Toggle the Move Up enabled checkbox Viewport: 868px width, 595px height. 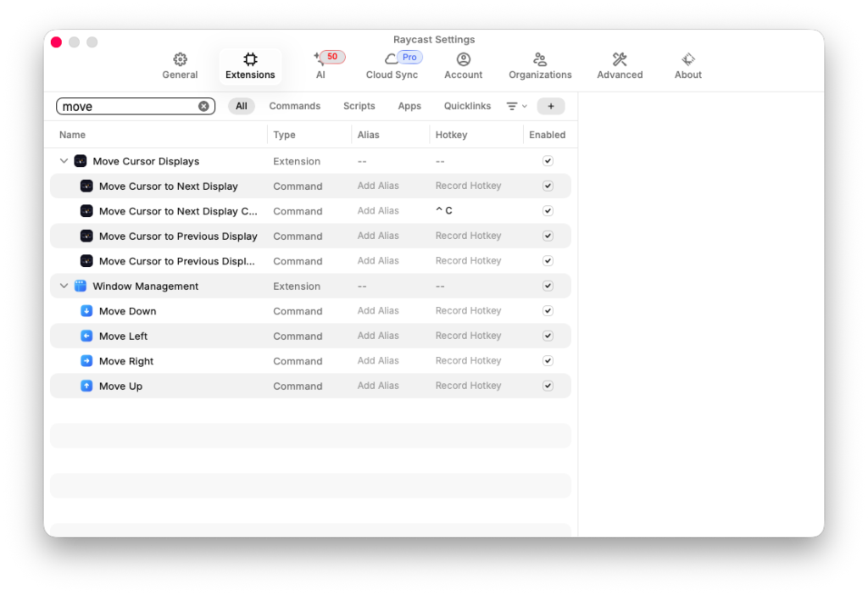(548, 386)
